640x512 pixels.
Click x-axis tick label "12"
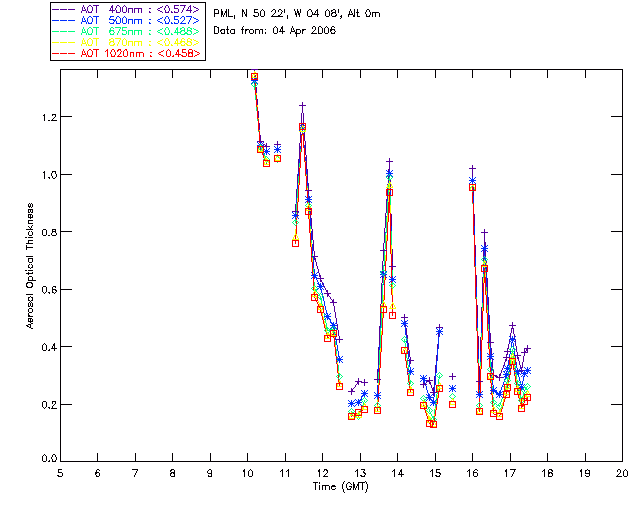322,473
